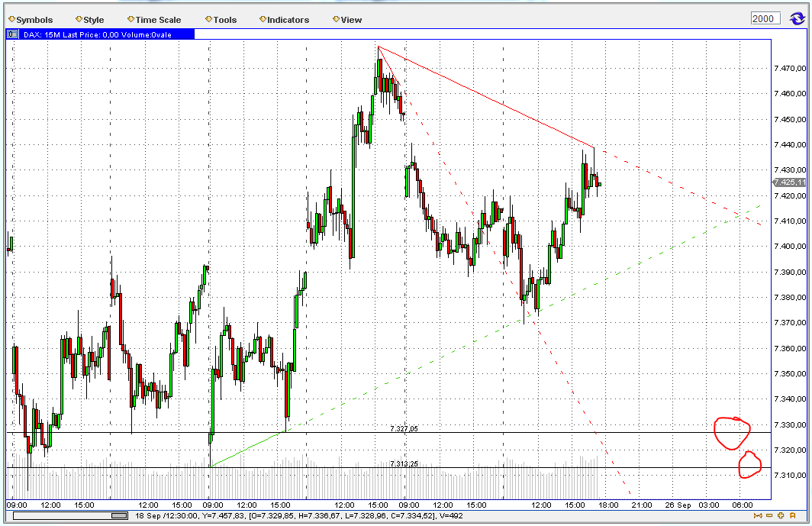Click the DAX: 15M title bar text
This screenshot has width=812, height=526.
pos(98,34)
